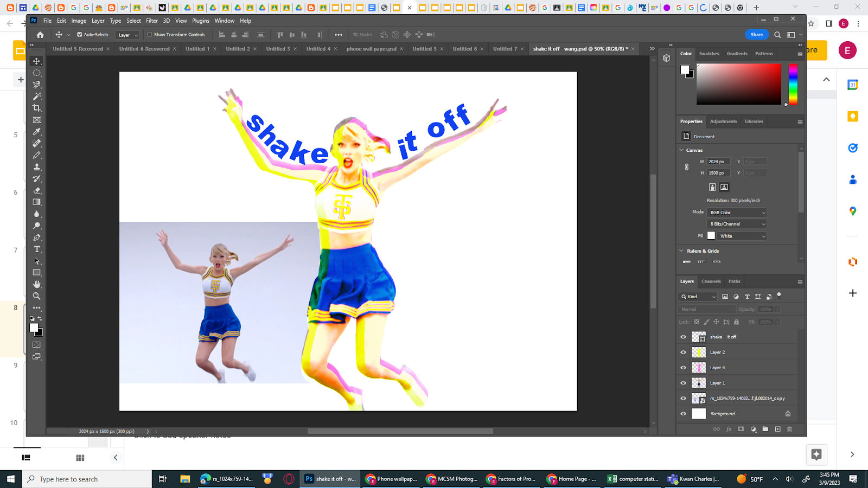Screen dimensions: 868x488
Task: Select the Magic Wand tool
Action: [x=37, y=97]
